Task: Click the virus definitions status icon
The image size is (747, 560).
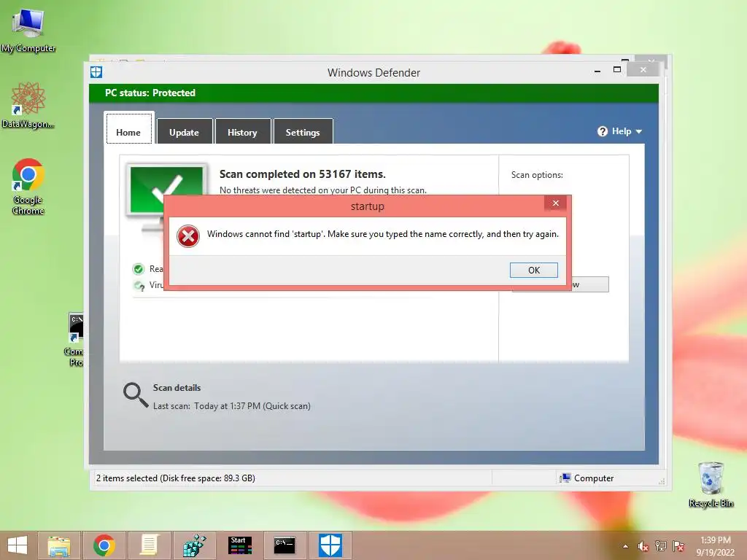Action: [x=139, y=285]
